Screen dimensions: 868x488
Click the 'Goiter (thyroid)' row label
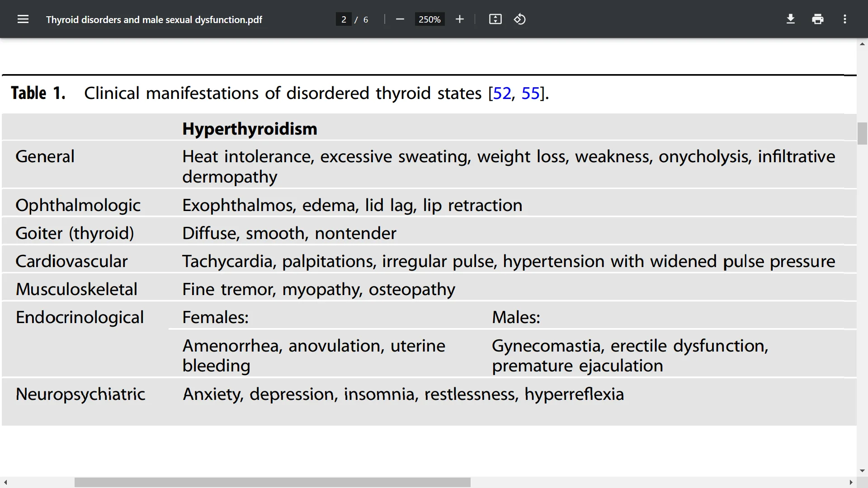point(75,234)
